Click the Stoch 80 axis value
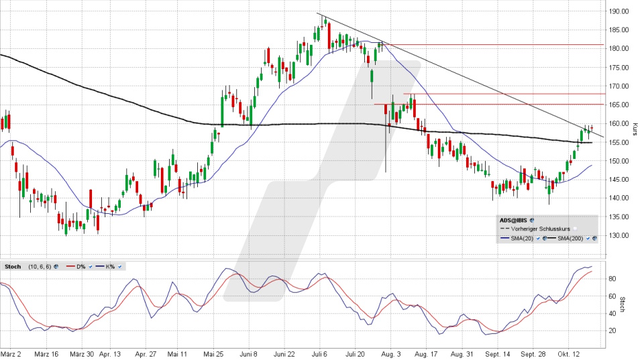This screenshot has height=362, width=644. pos(612,279)
